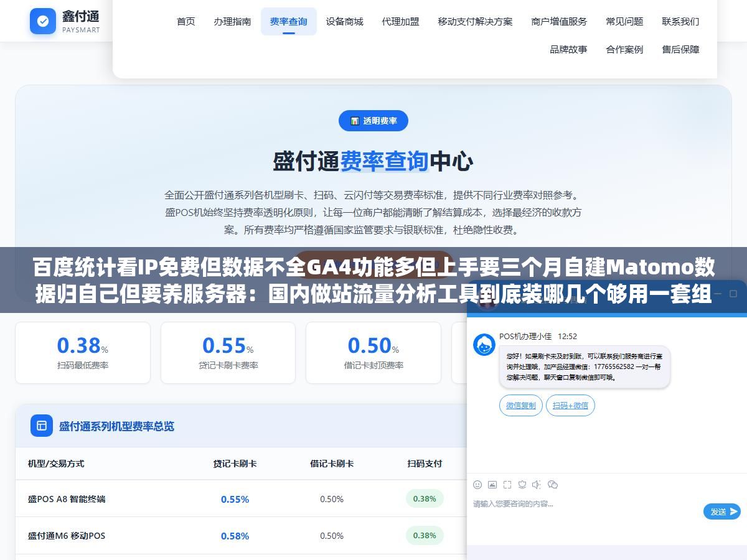The width and height of the screenshot is (747, 560).
Task: Open 代理加盟 navigation link
Action: point(400,21)
